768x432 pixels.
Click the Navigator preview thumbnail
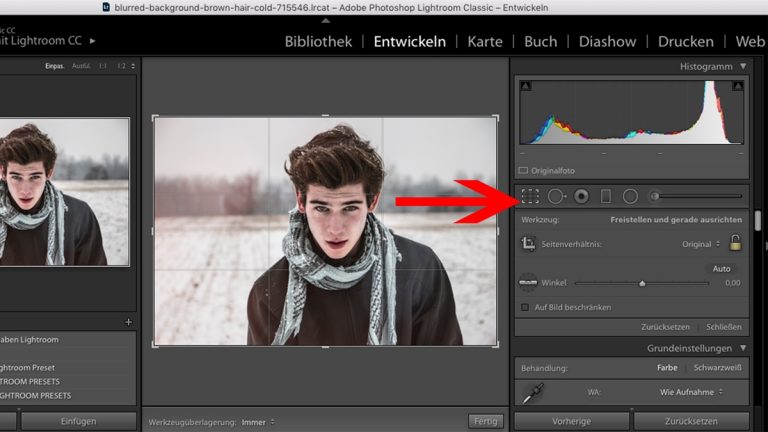pyautogui.click(x=65, y=192)
